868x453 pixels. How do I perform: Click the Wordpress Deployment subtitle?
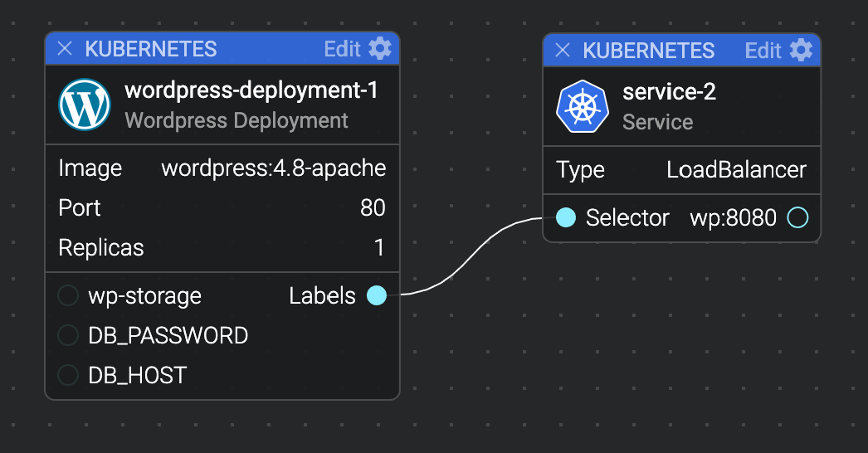pos(237,120)
